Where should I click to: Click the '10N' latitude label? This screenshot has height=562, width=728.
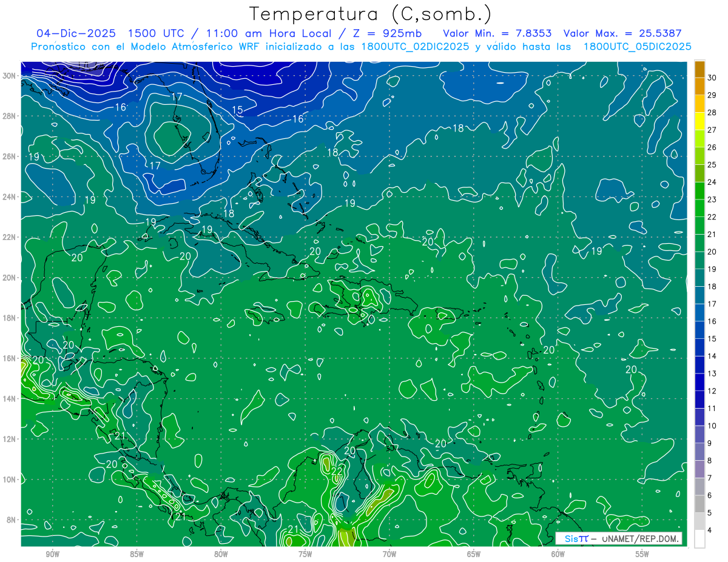pyautogui.click(x=10, y=480)
